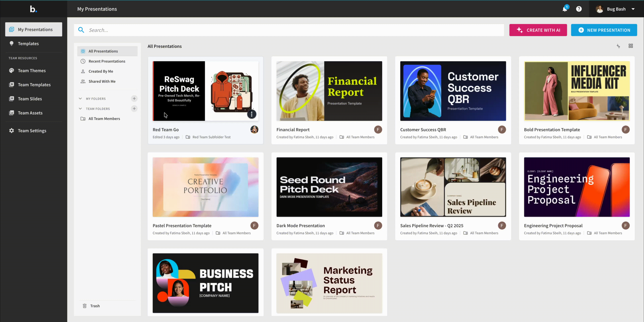Open My Presentations in the sidebar

[x=34, y=29]
